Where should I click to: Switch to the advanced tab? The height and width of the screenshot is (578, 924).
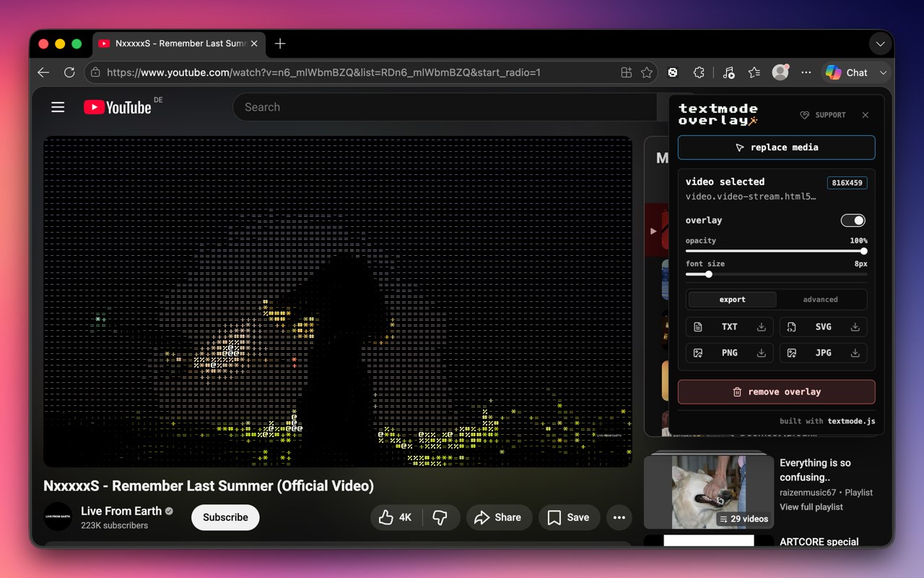[821, 299]
